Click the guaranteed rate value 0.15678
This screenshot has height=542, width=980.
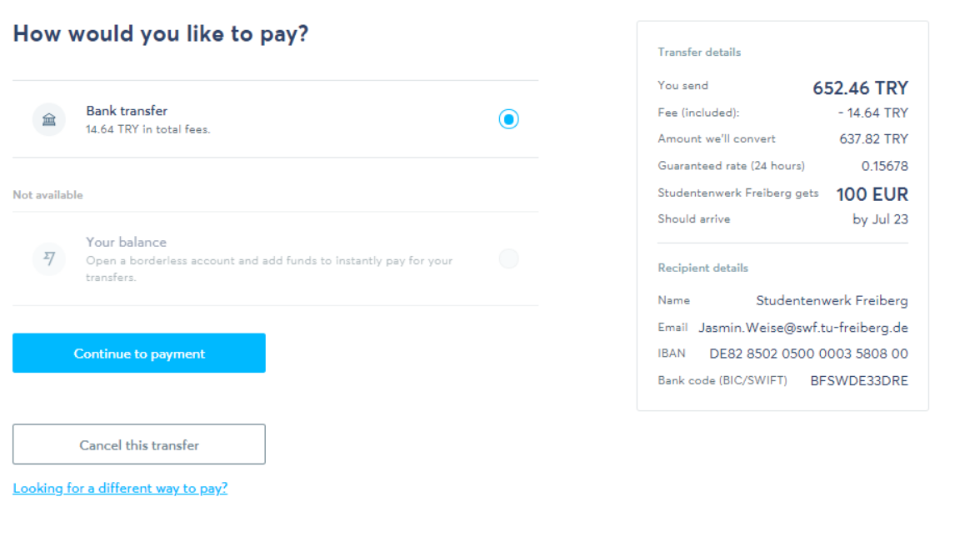coord(884,166)
